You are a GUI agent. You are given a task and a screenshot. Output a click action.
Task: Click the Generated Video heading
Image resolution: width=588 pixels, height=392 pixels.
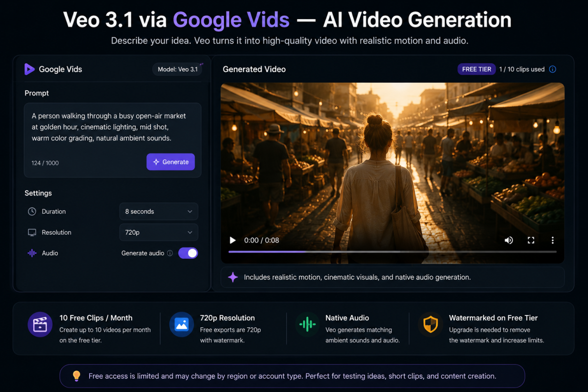tap(254, 69)
